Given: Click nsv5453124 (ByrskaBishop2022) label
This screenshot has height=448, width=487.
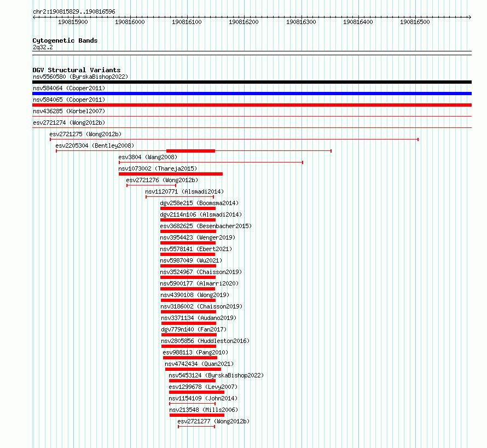Looking at the screenshot, I should coord(216,375).
